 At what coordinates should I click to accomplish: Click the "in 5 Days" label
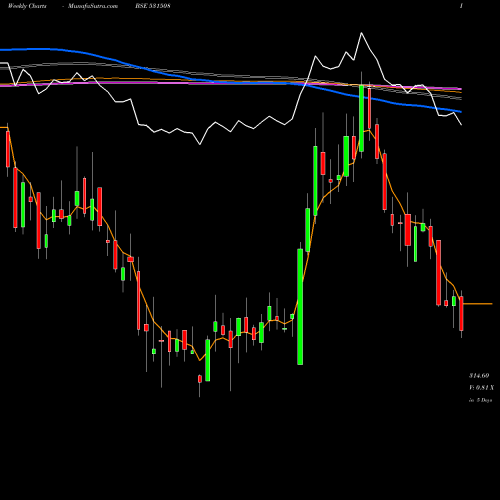tap(481, 400)
